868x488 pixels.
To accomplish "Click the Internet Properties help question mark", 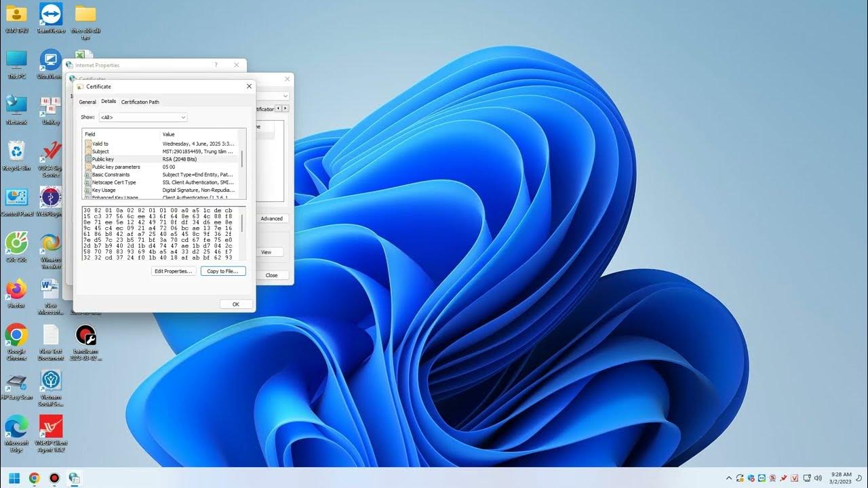I will pyautogui.click(x=216, y=65).
